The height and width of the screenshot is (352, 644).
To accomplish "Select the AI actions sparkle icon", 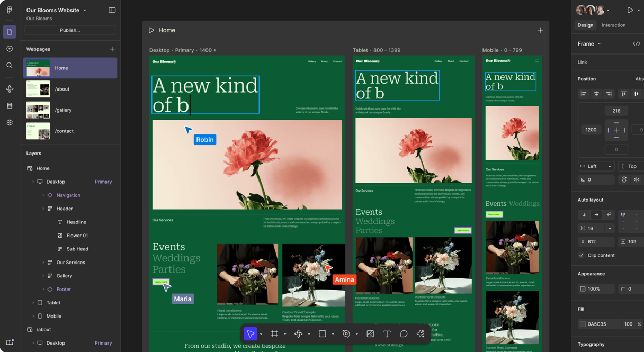I will (x=420, y=333).
